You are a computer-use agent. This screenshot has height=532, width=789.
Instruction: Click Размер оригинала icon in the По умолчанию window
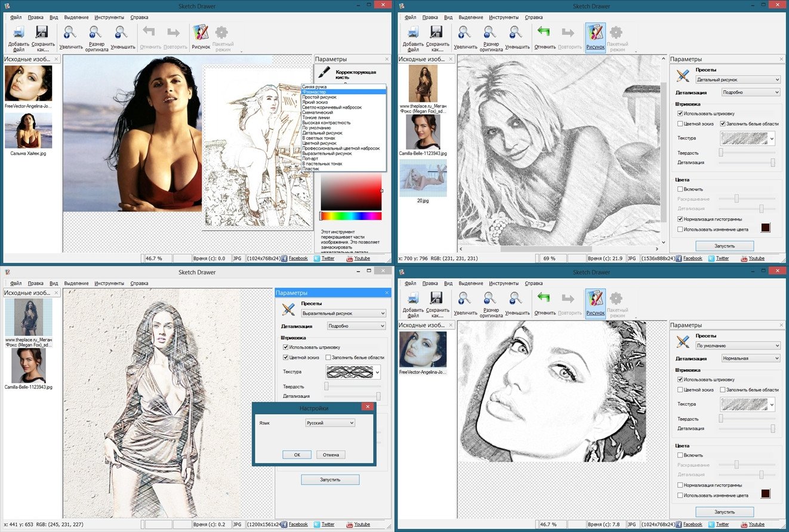click(491, 298)
